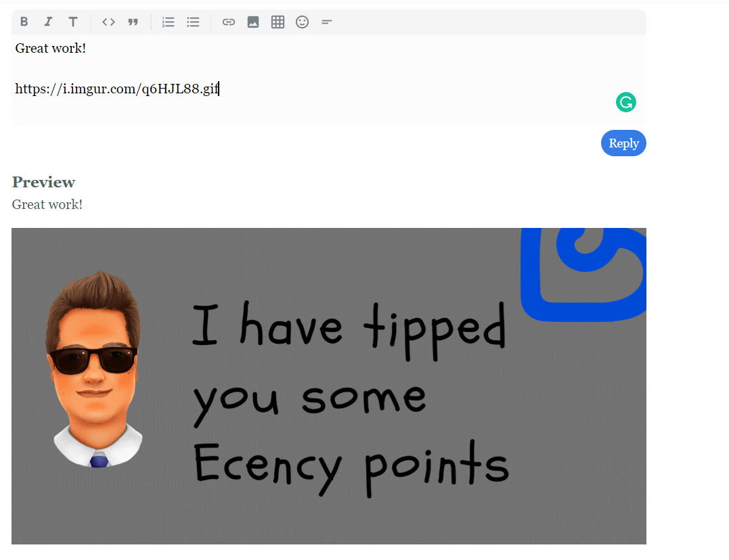This screenshot has width=729, height=560.
Task: Submit the comment with Reply button
Action: tap(623, 143)
